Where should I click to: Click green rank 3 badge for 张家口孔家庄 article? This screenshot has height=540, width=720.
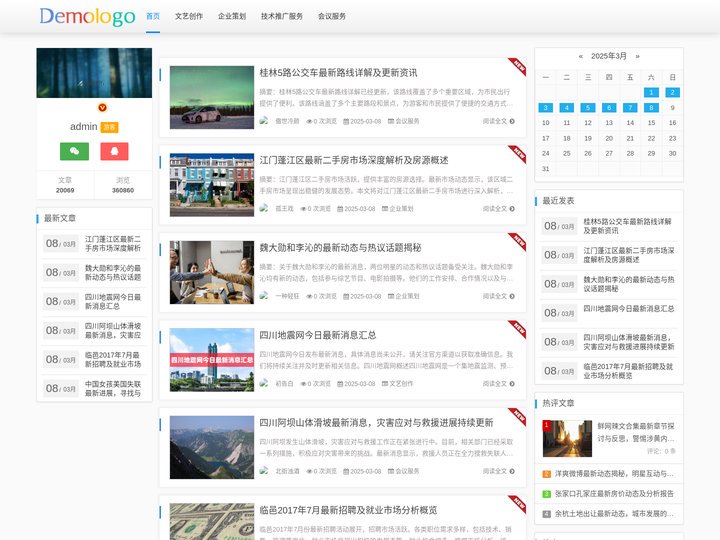[x=546, y=494]
